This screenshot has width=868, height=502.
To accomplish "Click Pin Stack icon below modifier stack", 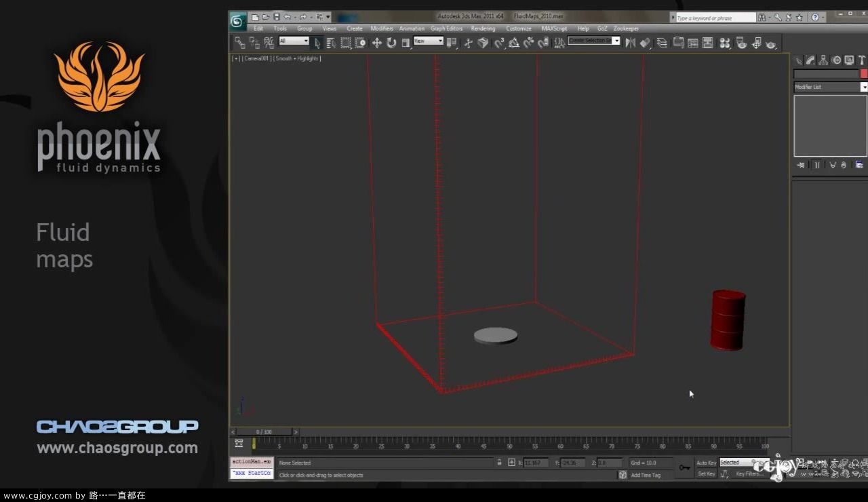I will point(801,165).
